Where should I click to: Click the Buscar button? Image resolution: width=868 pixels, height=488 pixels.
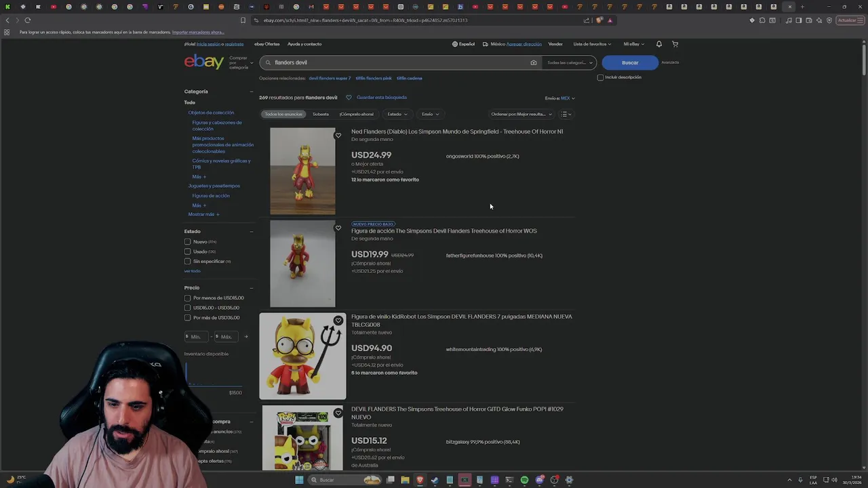tap(630, 62)
